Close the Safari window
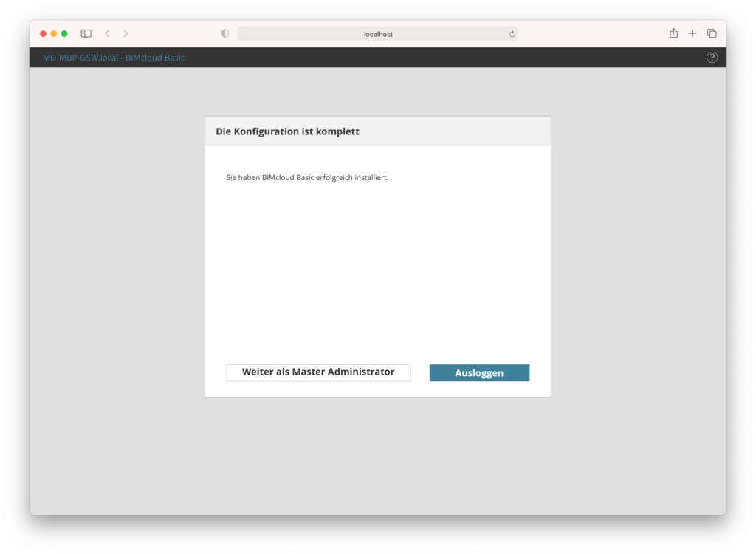Viewport: 756px width, 554px height. (x=44, y=33)
